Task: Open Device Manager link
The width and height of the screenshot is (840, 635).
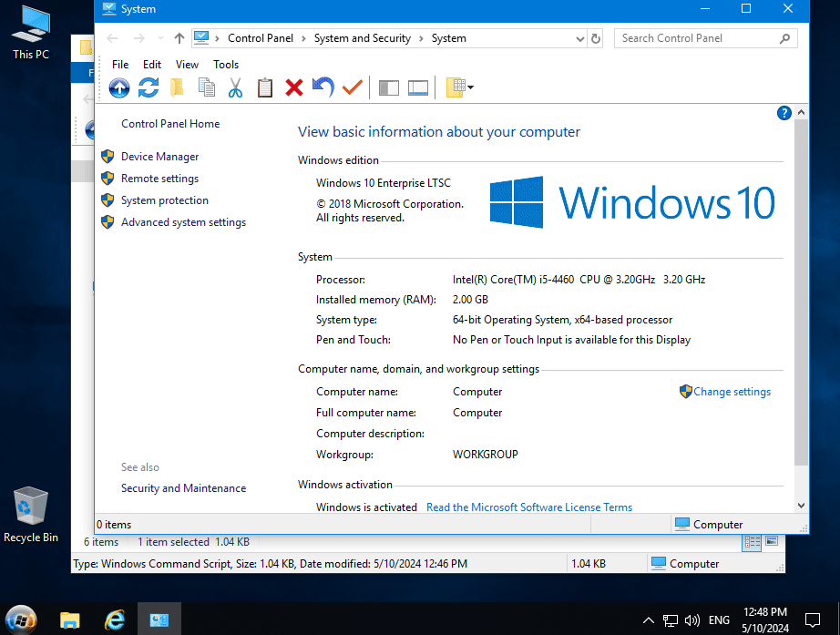Action: [159, 157]
